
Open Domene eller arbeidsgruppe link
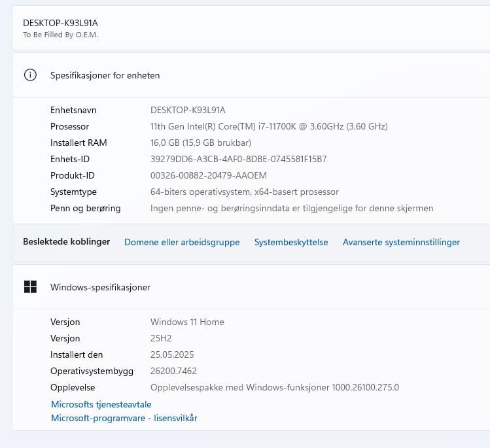182,242
